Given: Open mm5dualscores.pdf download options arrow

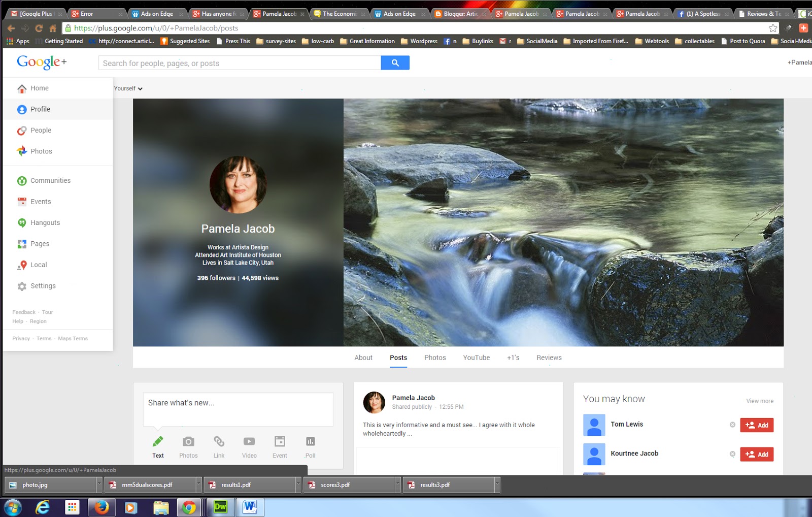Looking at the screenshot, I should 198,485.
